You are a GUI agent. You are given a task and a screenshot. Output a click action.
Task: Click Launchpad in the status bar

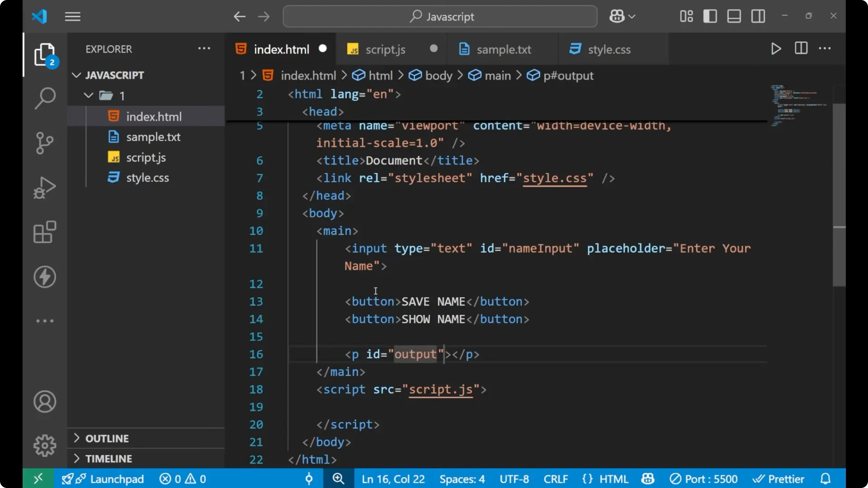(x=116, y=479)
